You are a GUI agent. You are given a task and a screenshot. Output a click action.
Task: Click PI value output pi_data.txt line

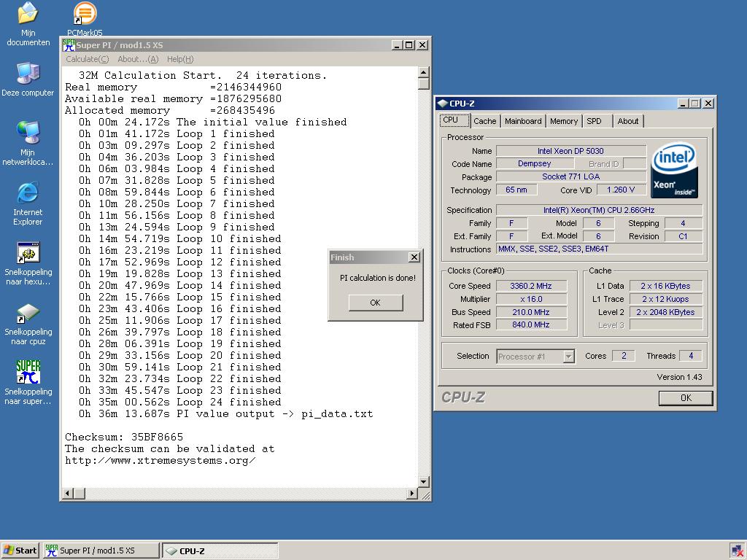coord(226,414)
